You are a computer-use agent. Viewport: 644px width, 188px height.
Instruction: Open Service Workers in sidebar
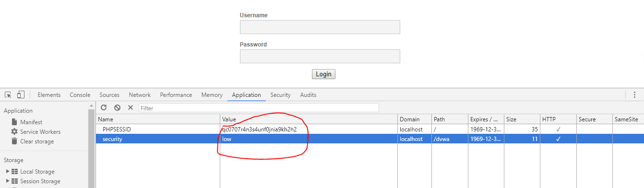click(x=36, y=132)
